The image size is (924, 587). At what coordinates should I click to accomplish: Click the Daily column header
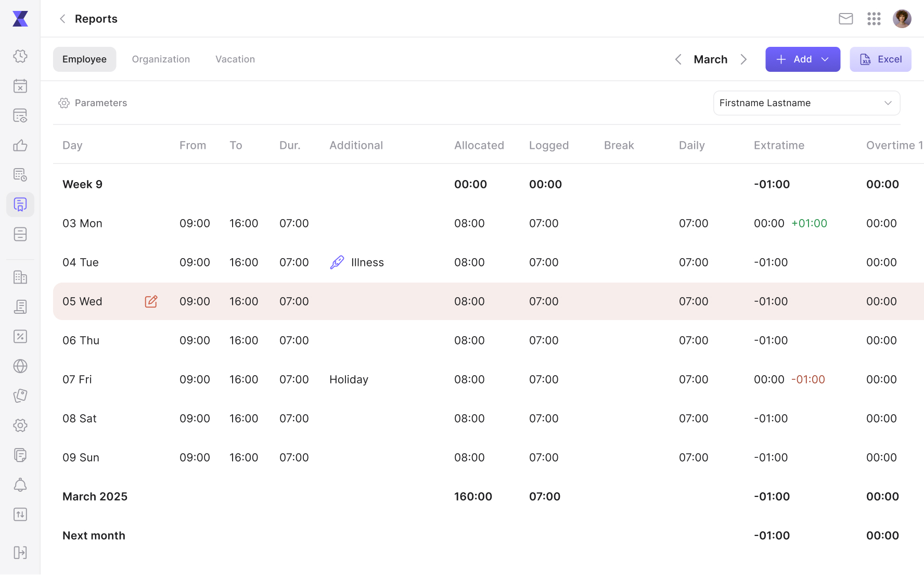pos(691,145)
